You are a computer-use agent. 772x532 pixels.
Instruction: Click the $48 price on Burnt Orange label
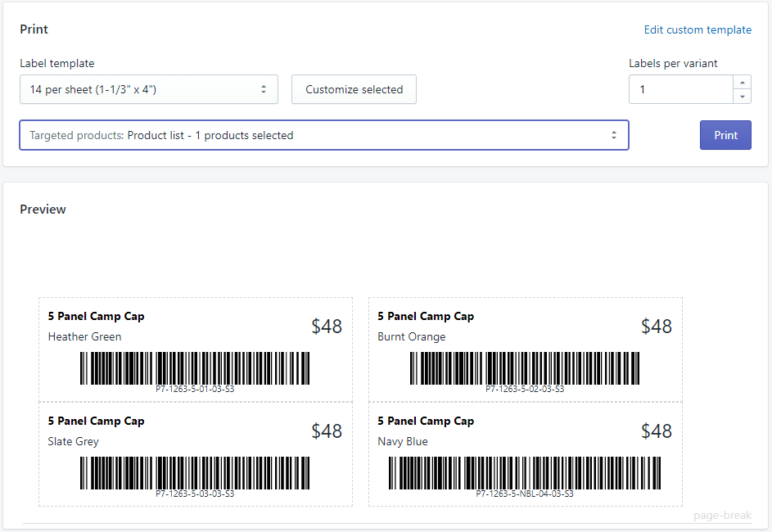(x=657, y=327)
